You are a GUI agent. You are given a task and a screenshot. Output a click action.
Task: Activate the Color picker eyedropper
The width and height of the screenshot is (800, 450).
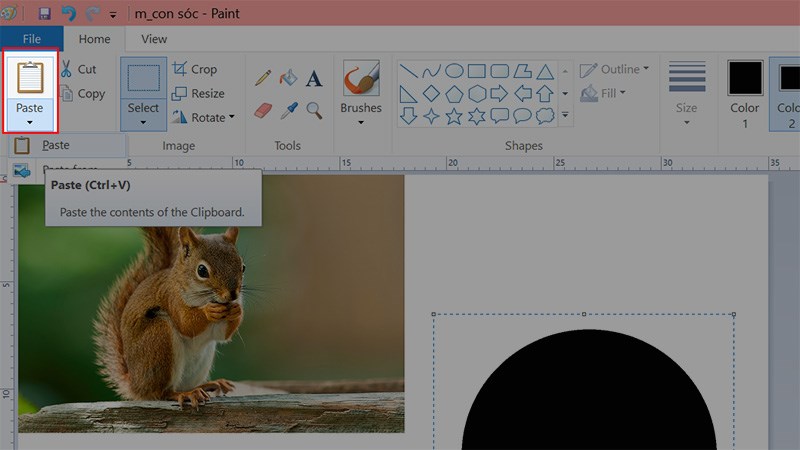point(289,110)
